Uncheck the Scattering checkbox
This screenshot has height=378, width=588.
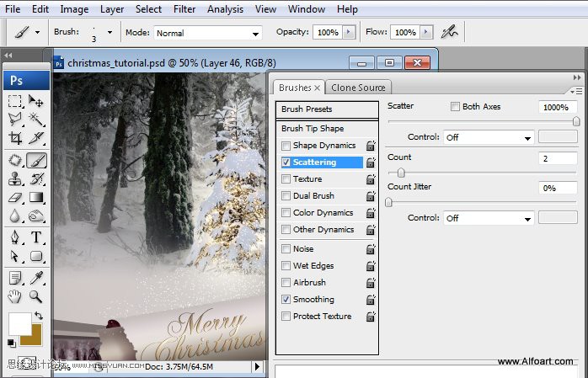pyautogui.click(x=286, y=162)
